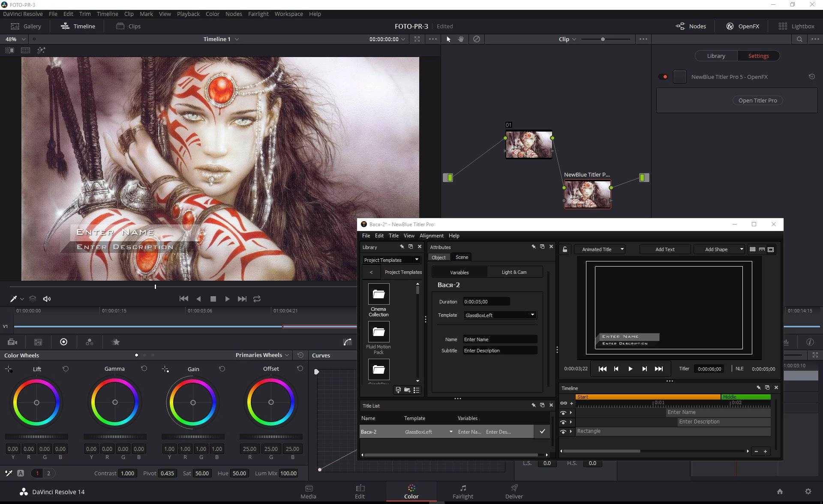Reset the Gamma color wheel

(144, 369)
